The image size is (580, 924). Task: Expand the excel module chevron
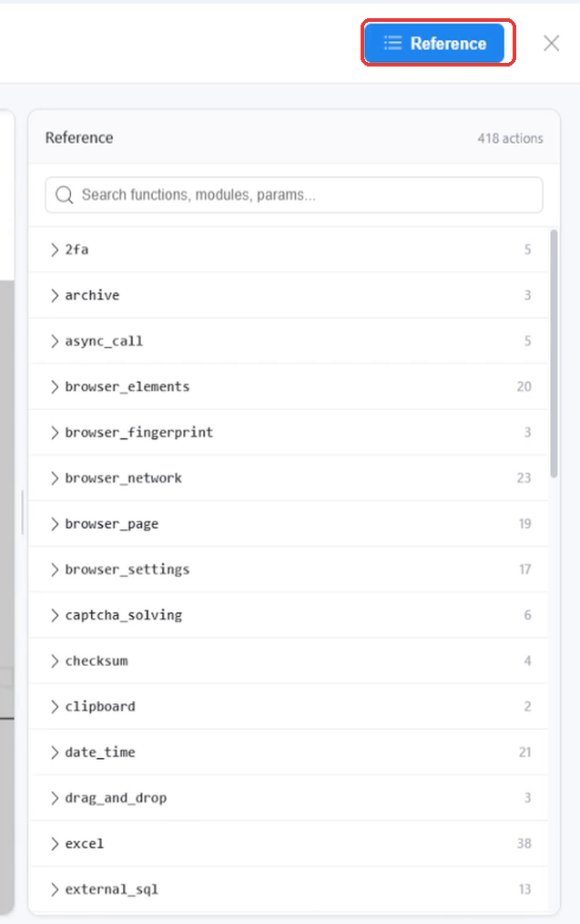pos(55,843)
